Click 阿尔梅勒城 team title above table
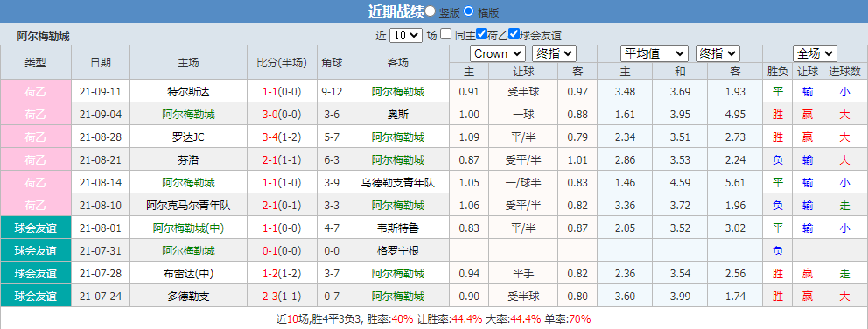Image resolution: width=868 pixels, height=329 pixels. coord(43,37)
